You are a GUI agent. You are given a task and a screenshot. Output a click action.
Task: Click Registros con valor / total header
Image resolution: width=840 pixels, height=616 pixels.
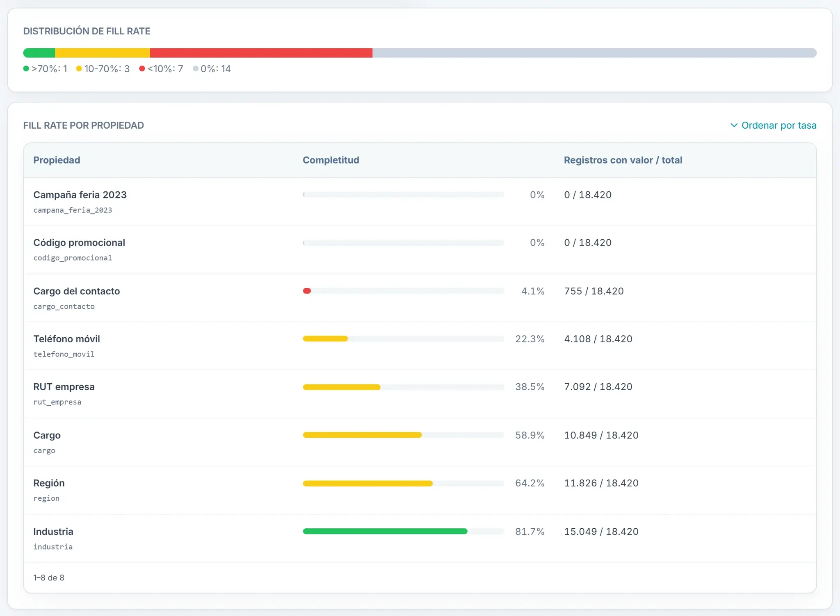(623, 160)
